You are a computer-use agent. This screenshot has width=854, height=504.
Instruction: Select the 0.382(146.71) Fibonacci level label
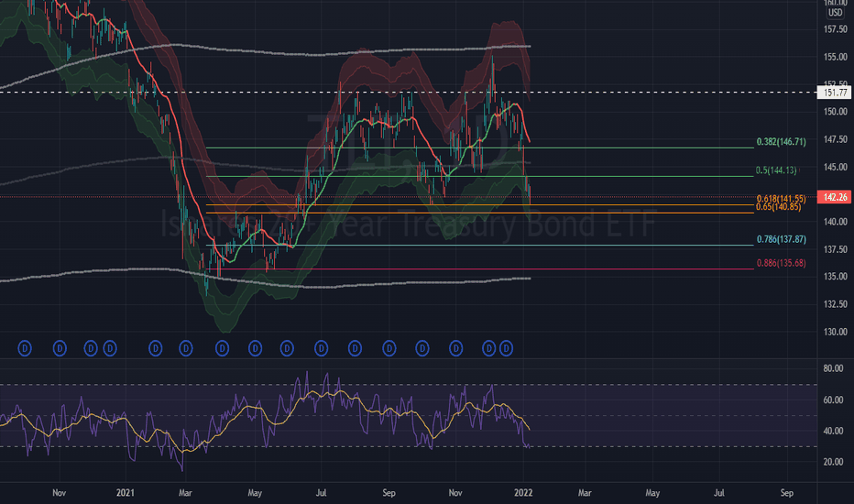[x=781, y=142]
